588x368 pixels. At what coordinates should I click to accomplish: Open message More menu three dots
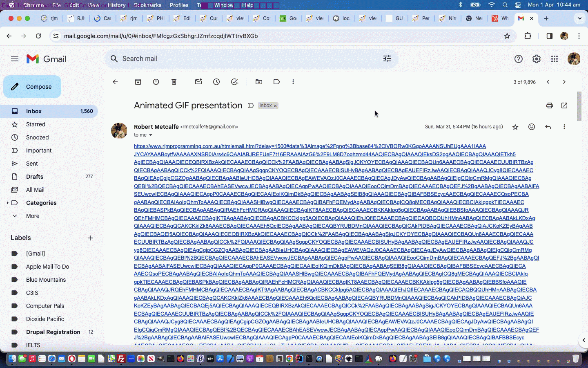click(x=564, y=127)
